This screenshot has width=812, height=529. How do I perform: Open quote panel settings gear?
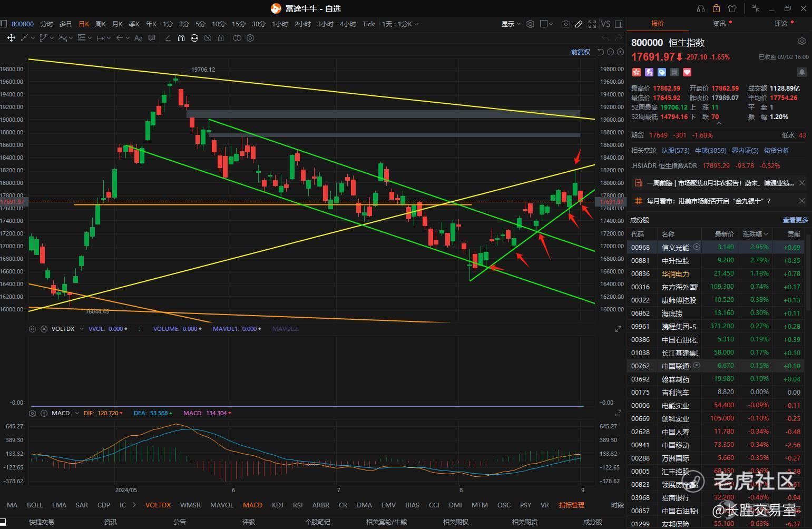802,41
